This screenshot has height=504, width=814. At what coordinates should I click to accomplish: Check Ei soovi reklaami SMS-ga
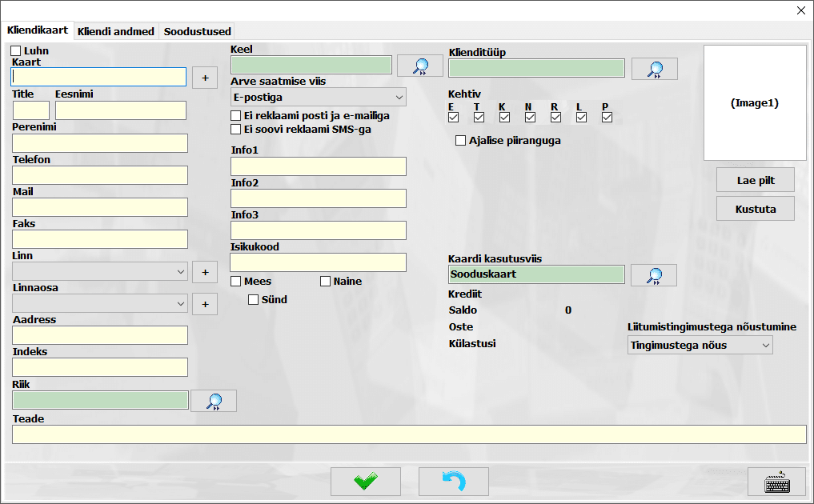point(236,129)
